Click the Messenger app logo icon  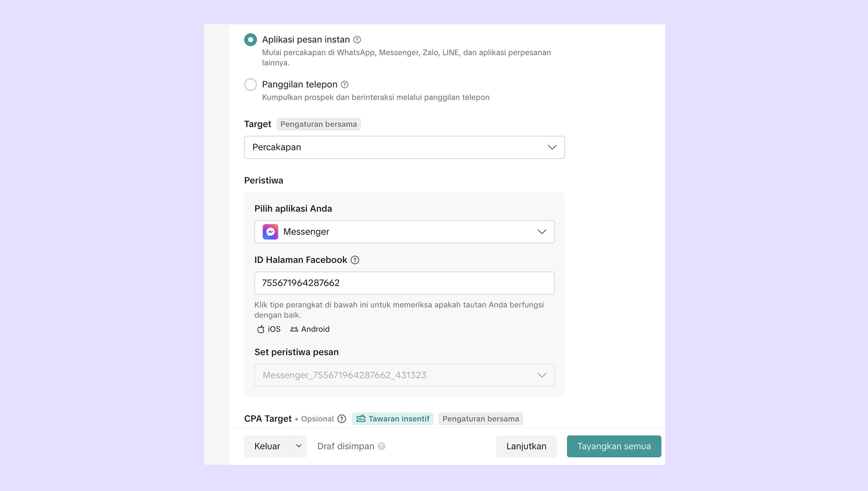270,232
